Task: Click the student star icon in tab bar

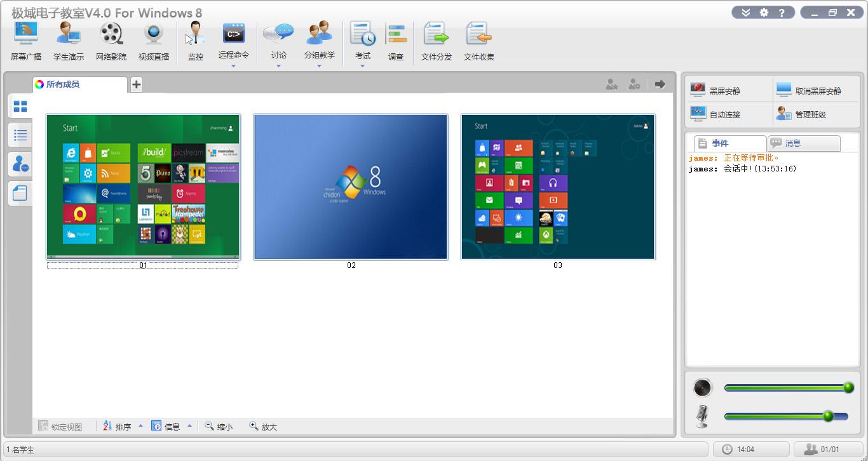Action: [611, 84]
